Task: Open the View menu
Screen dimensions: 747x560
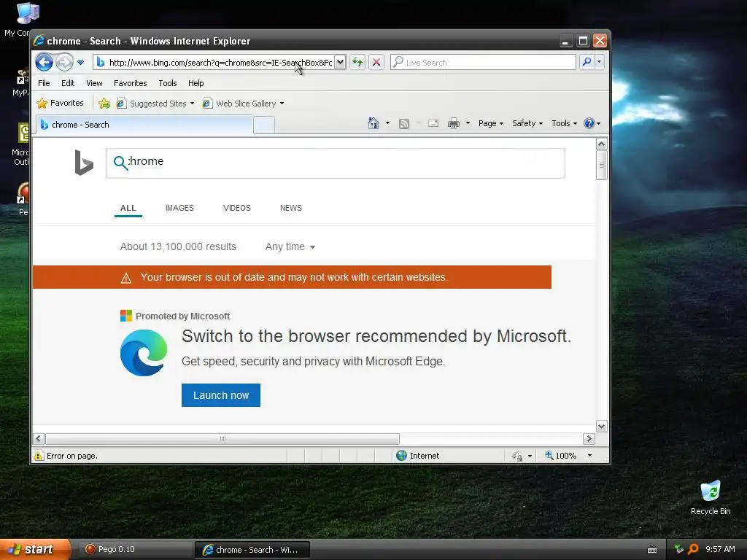Action: 94,83
